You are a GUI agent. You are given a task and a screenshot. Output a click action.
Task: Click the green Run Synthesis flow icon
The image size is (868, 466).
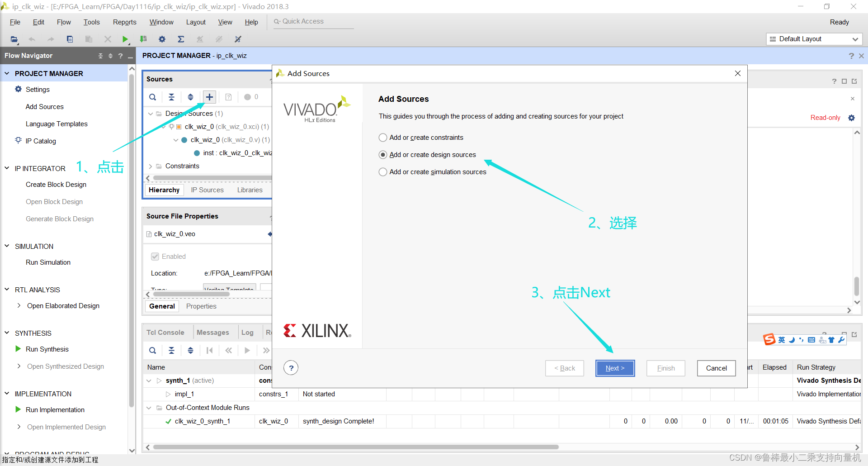[125, 39]
